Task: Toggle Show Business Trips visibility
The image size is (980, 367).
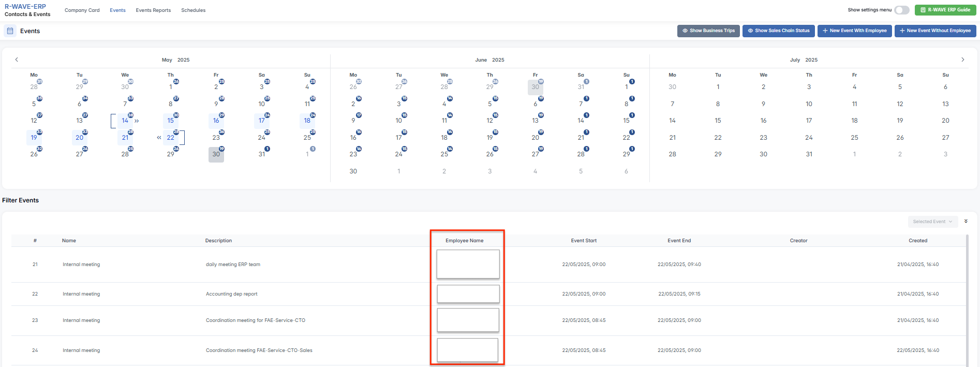Action: (708, 31)
